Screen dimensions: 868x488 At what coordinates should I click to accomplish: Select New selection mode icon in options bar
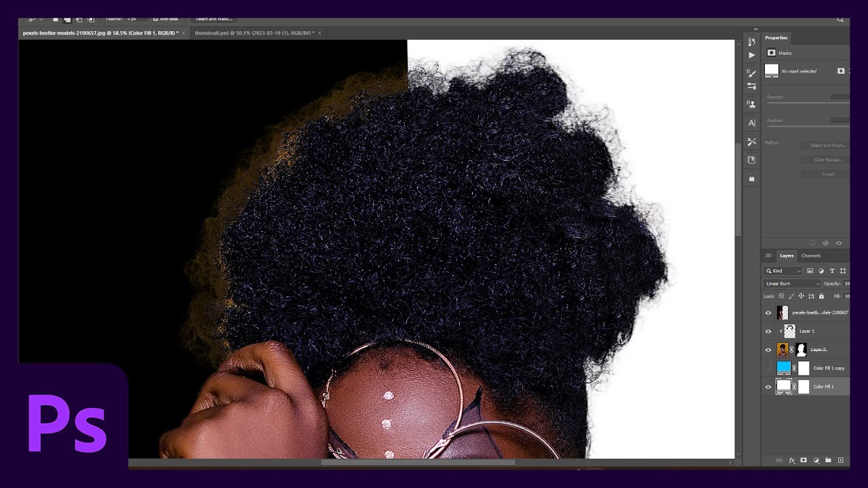point(55,20)
